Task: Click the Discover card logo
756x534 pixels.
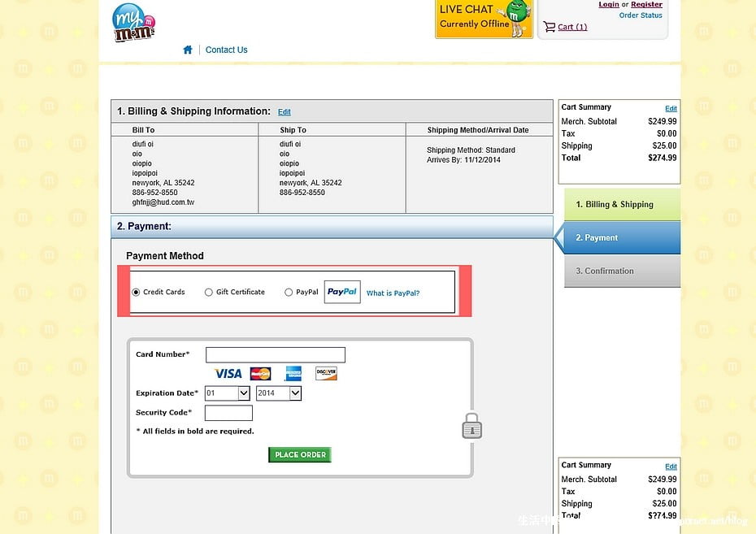Action: pos(326,374)
